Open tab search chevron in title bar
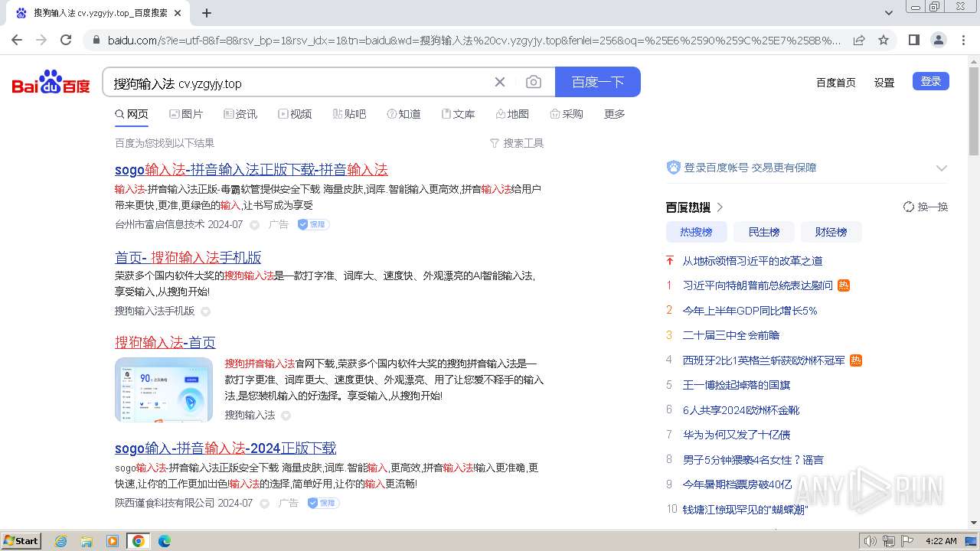This screenshot has height=551, width=980. 889,13
